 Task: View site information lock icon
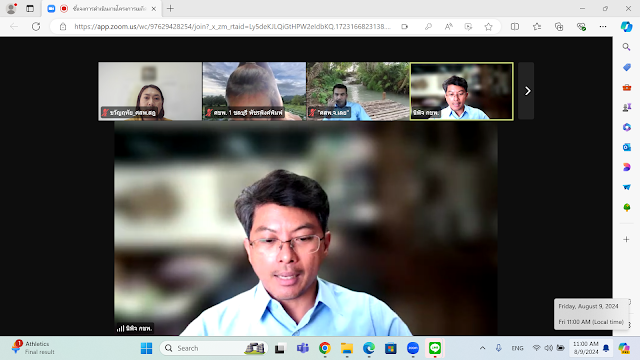[63, 27]
